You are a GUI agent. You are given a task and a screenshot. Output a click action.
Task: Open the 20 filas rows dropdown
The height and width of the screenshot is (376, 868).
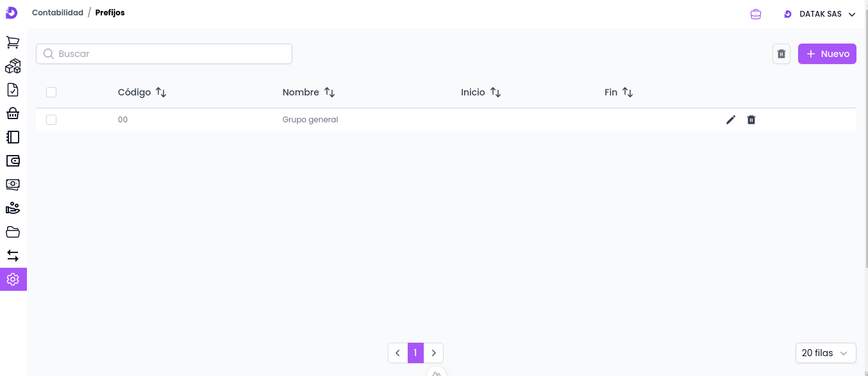(826, 353)
